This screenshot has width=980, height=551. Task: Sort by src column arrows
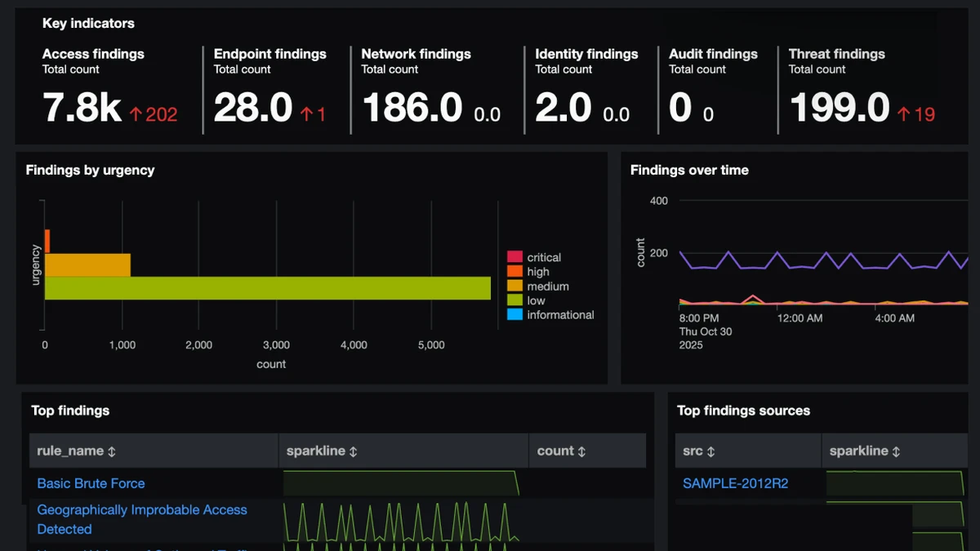[710, 451]
